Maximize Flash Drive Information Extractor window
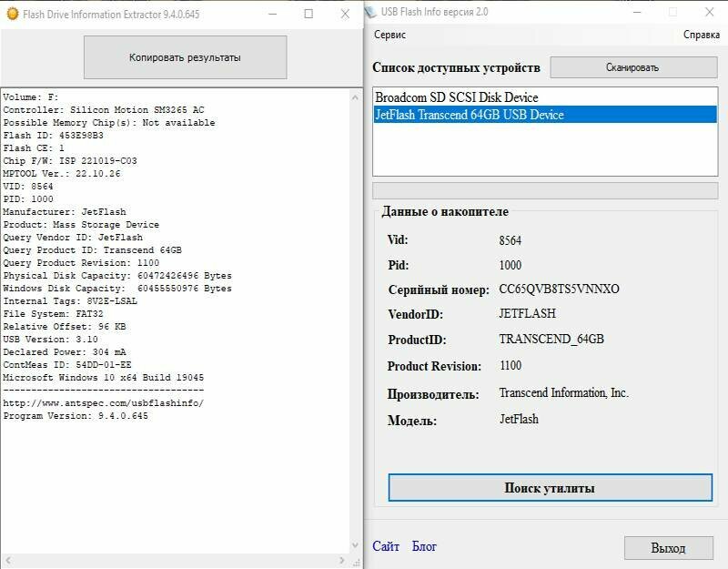Screen dimensions: 728x569 tap(308, 14)
